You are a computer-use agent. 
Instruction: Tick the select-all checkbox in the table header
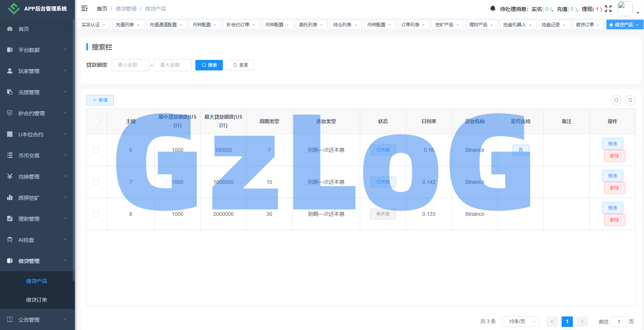tap(97, 121)
